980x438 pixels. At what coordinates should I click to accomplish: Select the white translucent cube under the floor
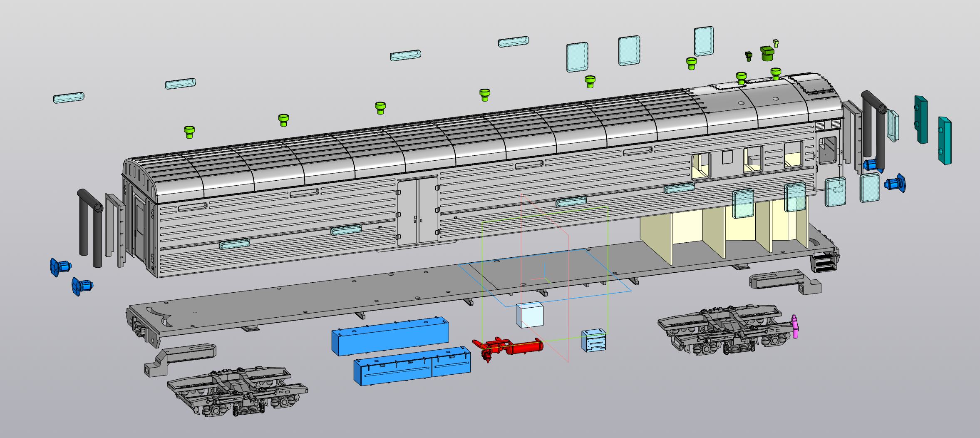pyautogui.click(x=530, y=315)
